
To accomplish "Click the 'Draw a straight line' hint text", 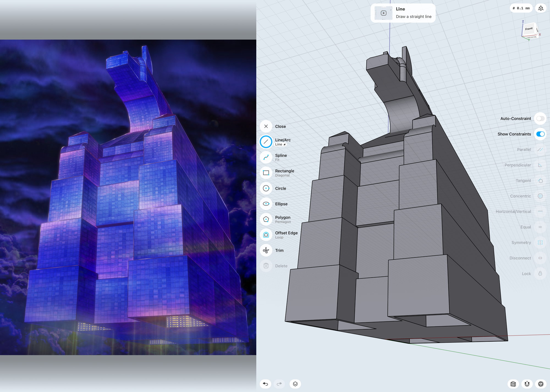I will pyautogui.click(x=414, y=17).
